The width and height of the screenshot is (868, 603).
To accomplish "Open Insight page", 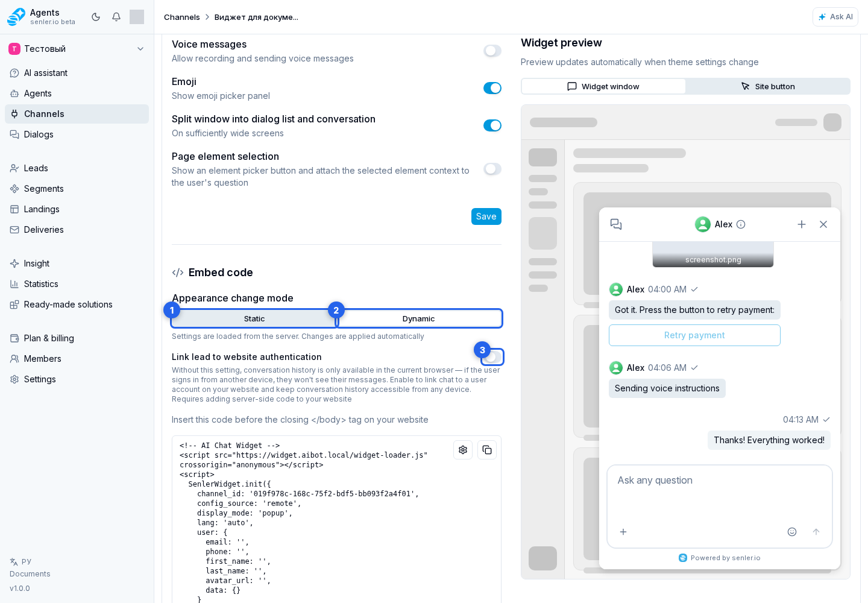I will [x=77, y=264].
